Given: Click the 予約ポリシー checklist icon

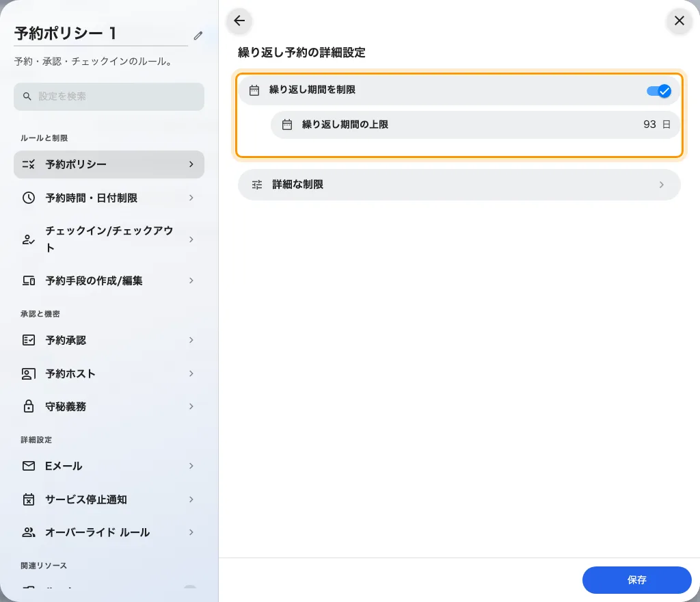Looking at the screenshot, I should tap(29, 164).
